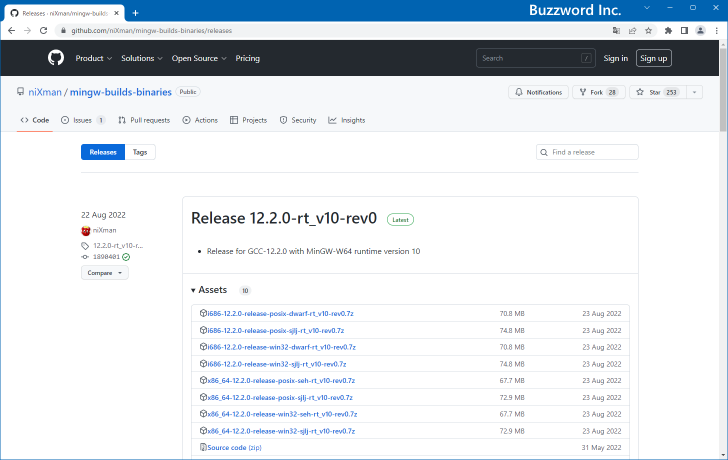The image size is (728, 460).
Task: Reload the page with refresh icon
Action: 43,31
